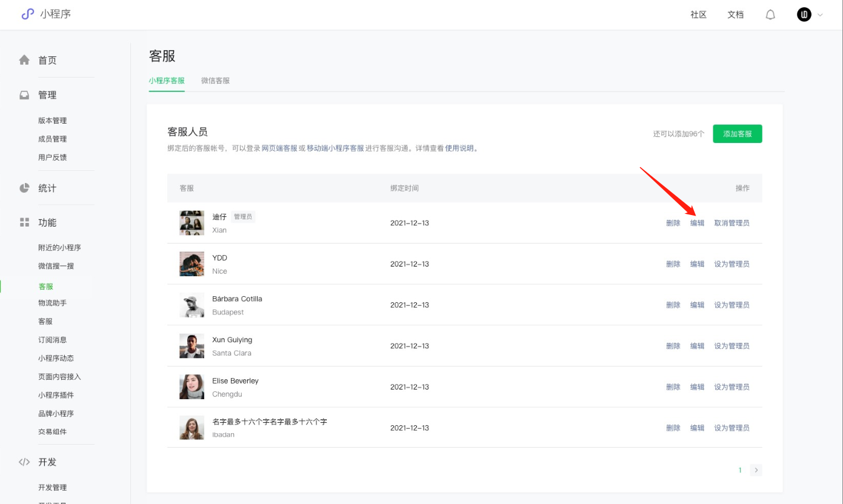This screenshot has height=504, width=843.
Task: Go to next page arrow
Action: coord(756,470)
